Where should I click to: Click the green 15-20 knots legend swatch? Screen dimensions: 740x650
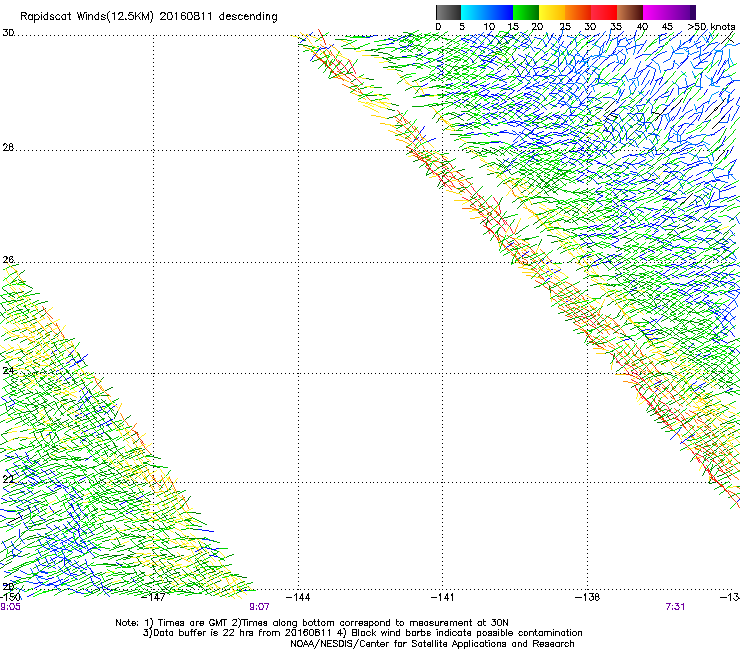coord(526,12)
